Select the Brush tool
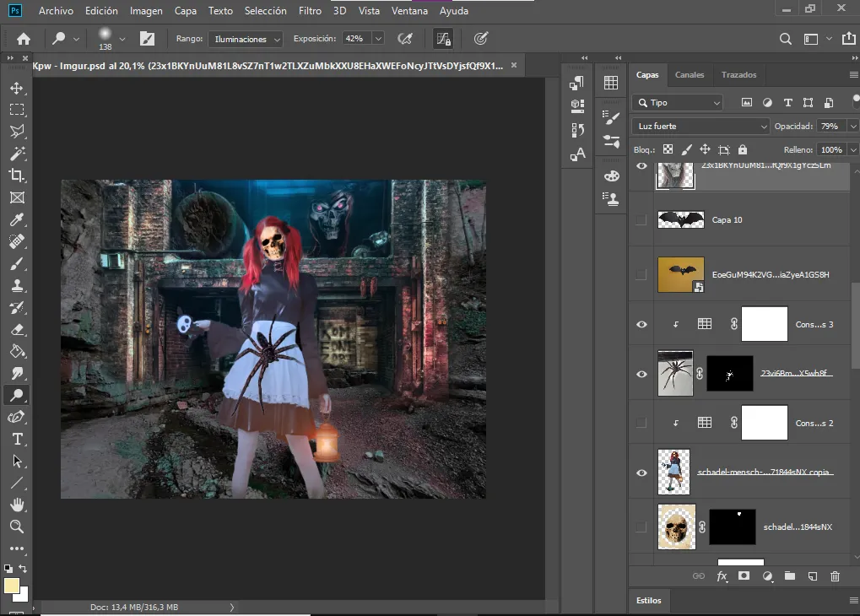 tap(16, 264)
